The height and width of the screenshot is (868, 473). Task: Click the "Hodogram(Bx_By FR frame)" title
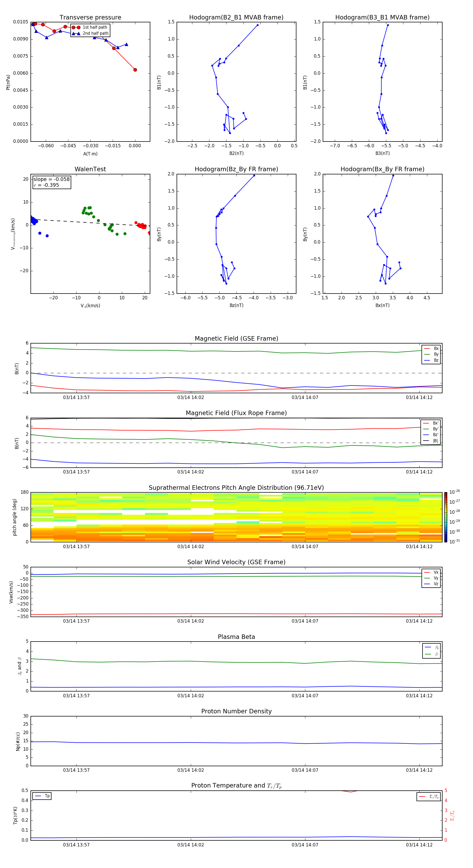pyautogui.click(x=382, y=169)
